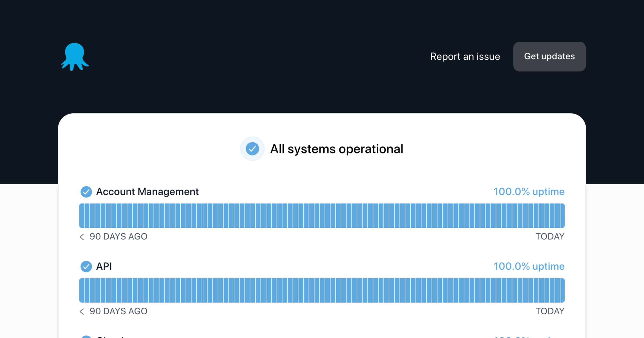
Task: Click the middle of Account Management uptime bar
Action: point(322,216)
